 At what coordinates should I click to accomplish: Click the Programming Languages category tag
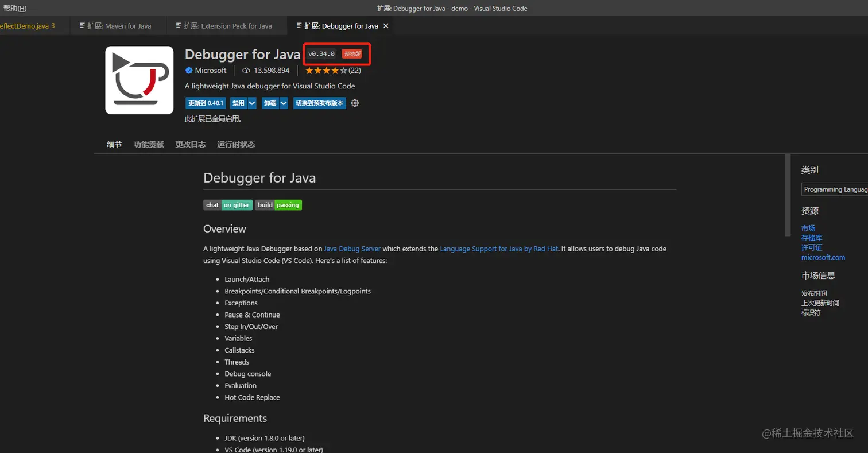point(835,189)
